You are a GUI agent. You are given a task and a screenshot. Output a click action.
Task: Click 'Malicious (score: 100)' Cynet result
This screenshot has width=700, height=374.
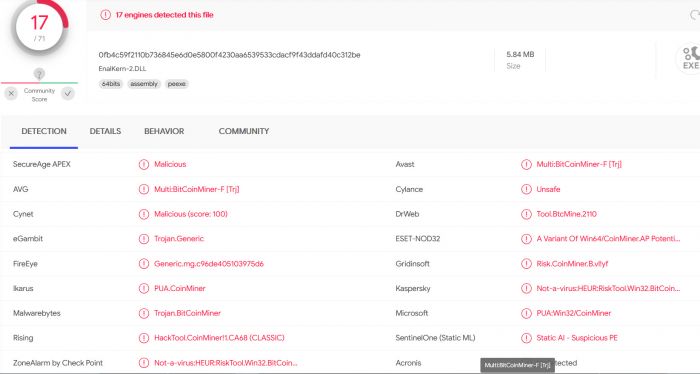(191, 214)
